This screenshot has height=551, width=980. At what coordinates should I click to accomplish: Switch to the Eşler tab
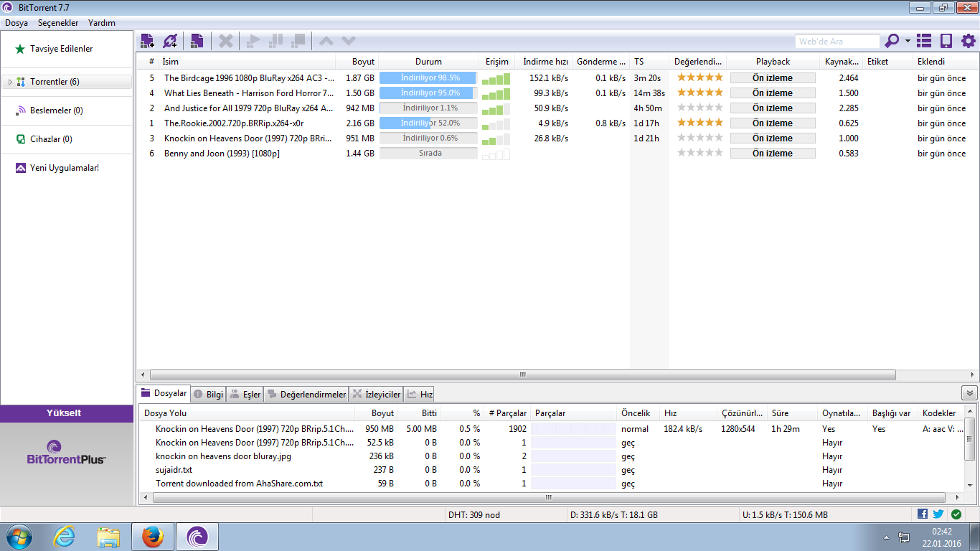click(245, 394)
